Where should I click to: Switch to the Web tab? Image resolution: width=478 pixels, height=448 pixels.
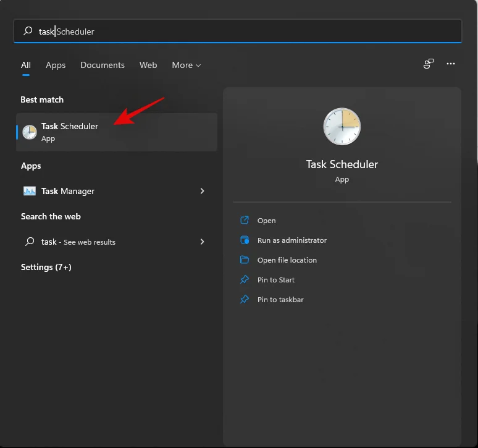(148, 65)
